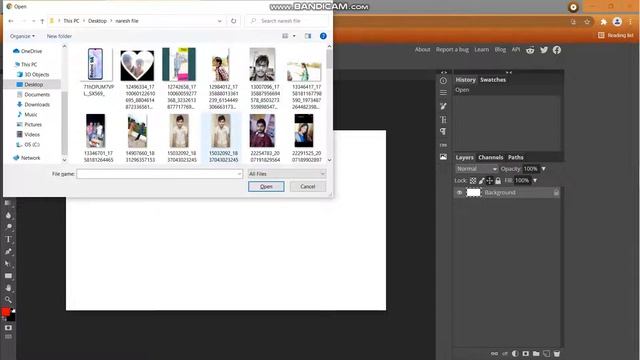The image size is (640, 360).
Task: Add a layer effect icon
Action: pos(505,353)
